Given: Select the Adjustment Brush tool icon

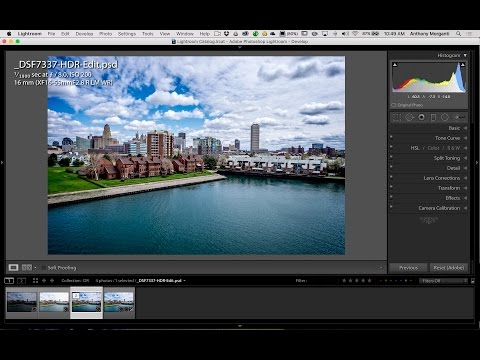Looking at the screenshot, I should coord(460,117).
